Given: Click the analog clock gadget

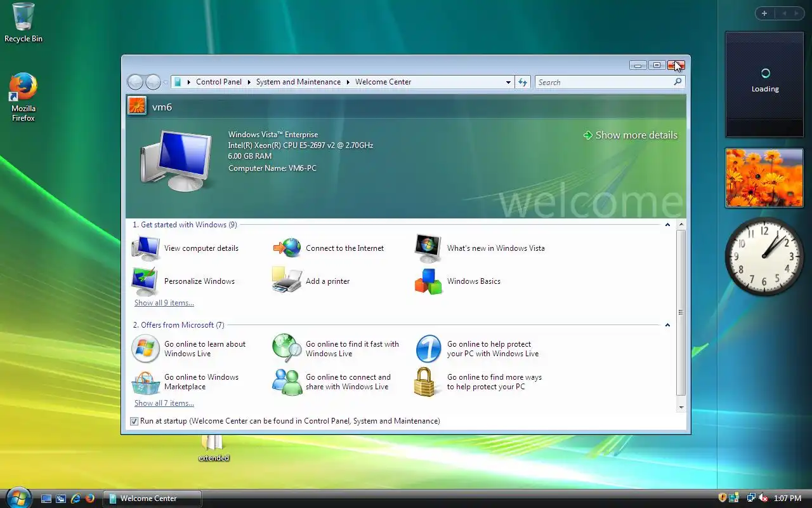Looking at the screenshot, I should 764,256.
